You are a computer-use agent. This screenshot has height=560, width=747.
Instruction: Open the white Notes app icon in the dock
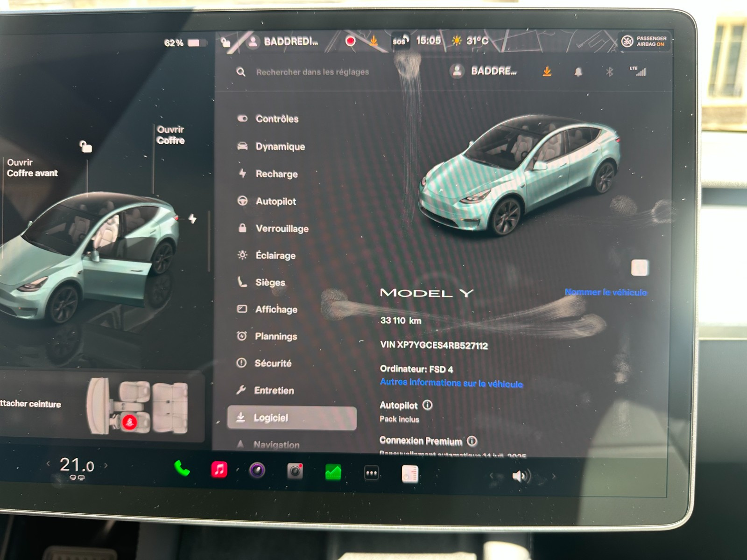410,474
